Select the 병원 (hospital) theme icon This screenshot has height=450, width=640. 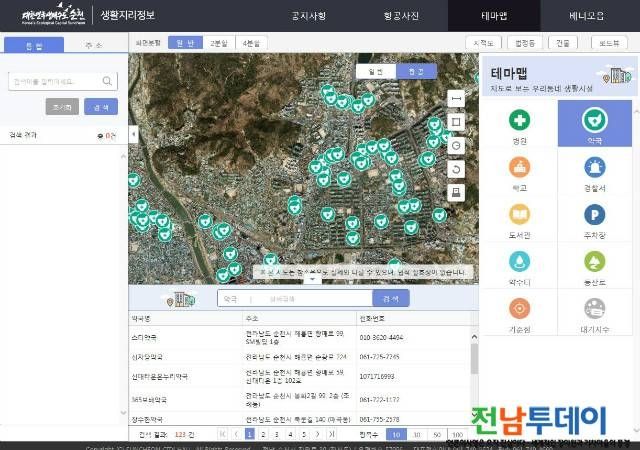[519, 124]
